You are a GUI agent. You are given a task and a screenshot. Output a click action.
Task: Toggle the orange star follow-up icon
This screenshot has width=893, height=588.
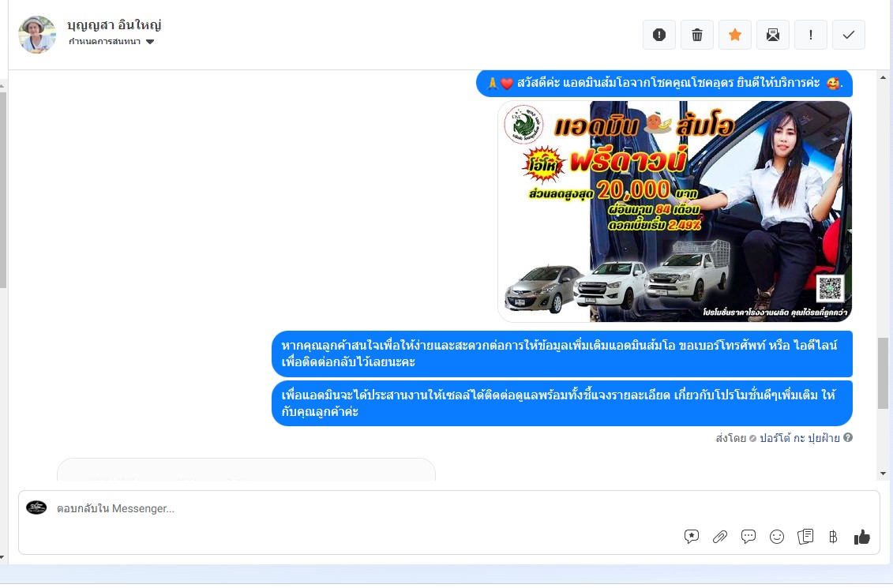pyautogui.click(x=734, y=35)
